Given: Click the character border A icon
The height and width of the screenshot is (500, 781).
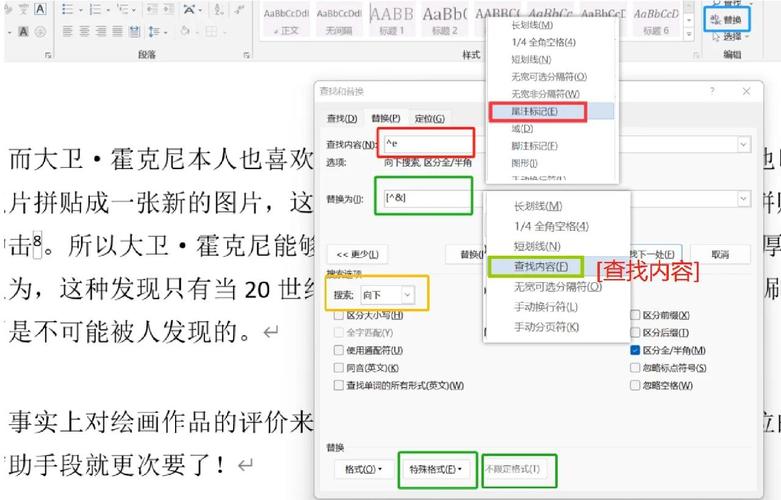Looking at the screenshot, I should click(x=40, y=9).
